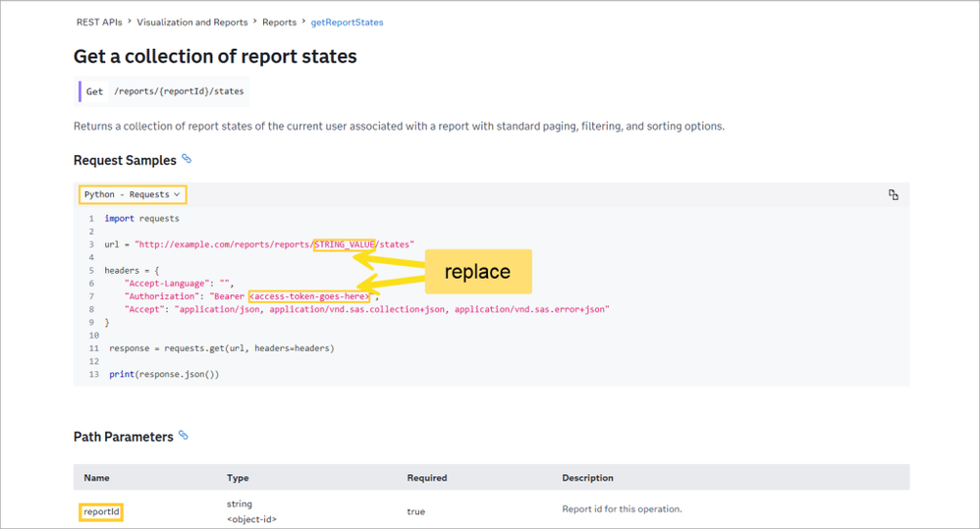980x529 pixels.
Task: Click the Description column header
Action: pos(587,478)
